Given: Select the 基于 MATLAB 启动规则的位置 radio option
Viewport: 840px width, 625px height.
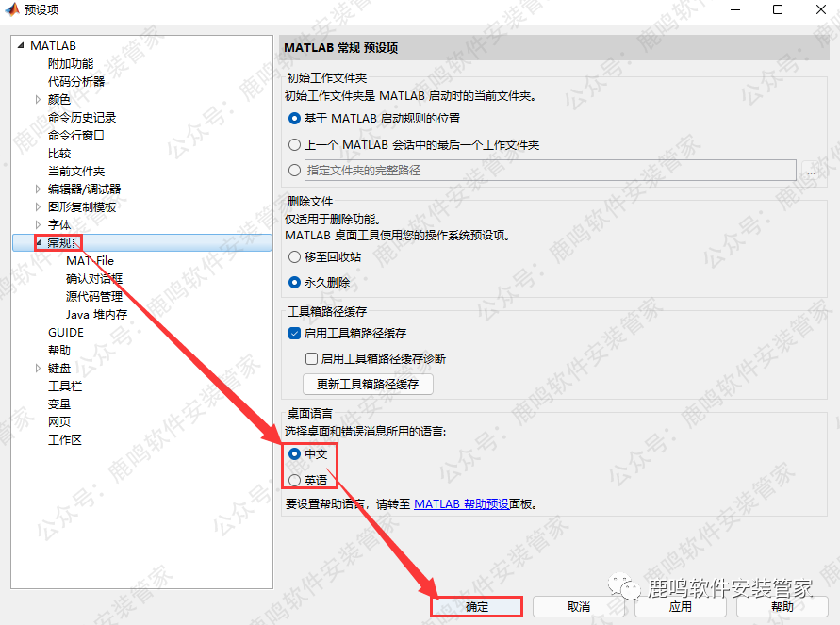Looking at the screenshot, I should pos(295,119).
